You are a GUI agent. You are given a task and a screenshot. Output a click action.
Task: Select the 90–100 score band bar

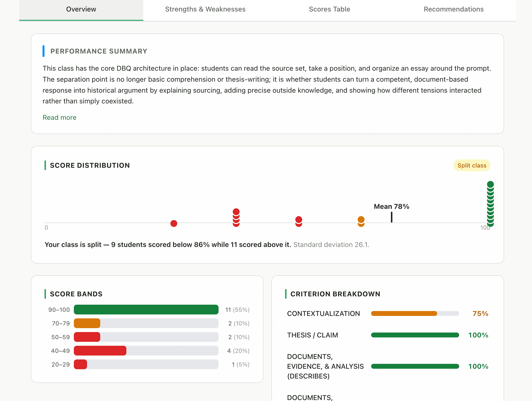(x=146, y=310)
